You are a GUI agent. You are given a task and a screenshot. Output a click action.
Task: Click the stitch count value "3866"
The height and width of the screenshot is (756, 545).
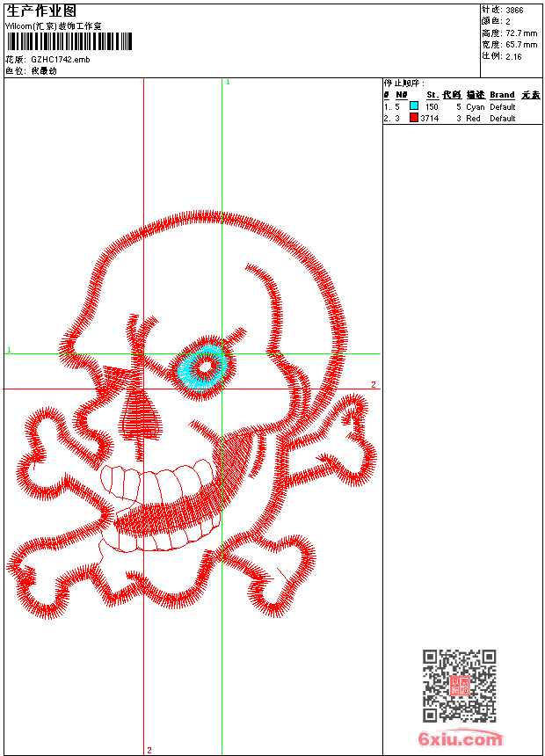[514, 11]
